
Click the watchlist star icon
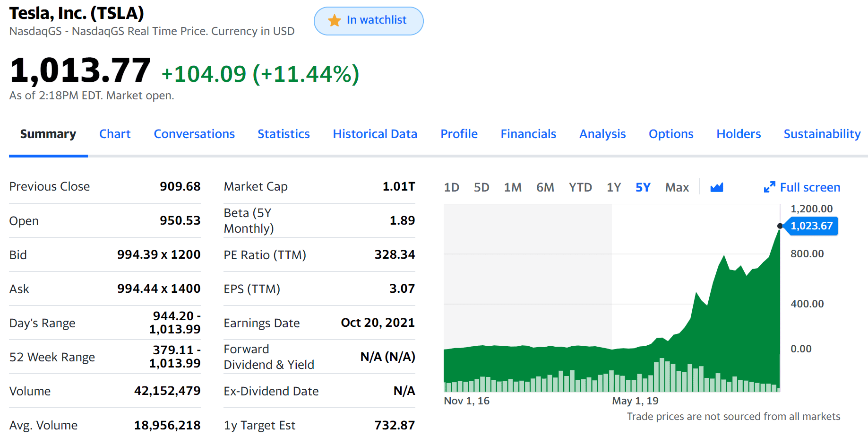[334, 20]
